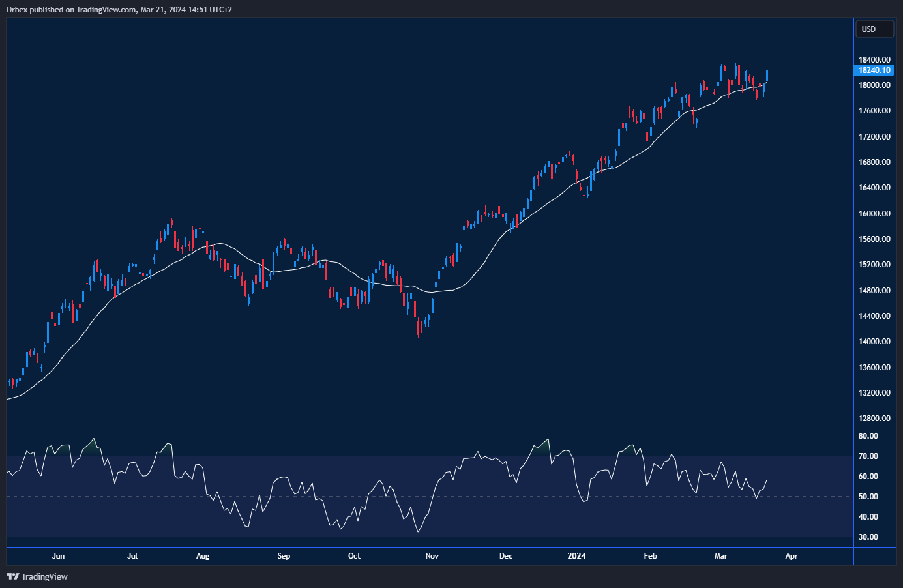
Task: Click the Jun label on the date axis
Action: 59,556
